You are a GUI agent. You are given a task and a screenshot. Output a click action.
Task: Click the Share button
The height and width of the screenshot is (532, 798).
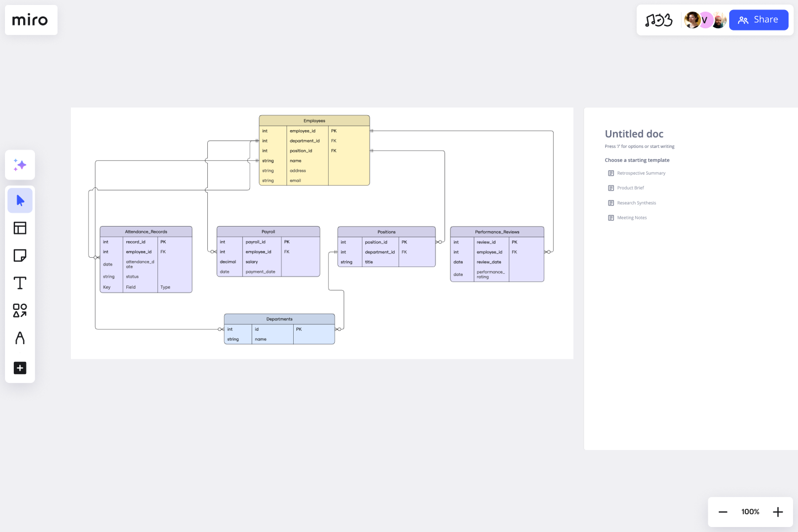[x=759, y=19]
